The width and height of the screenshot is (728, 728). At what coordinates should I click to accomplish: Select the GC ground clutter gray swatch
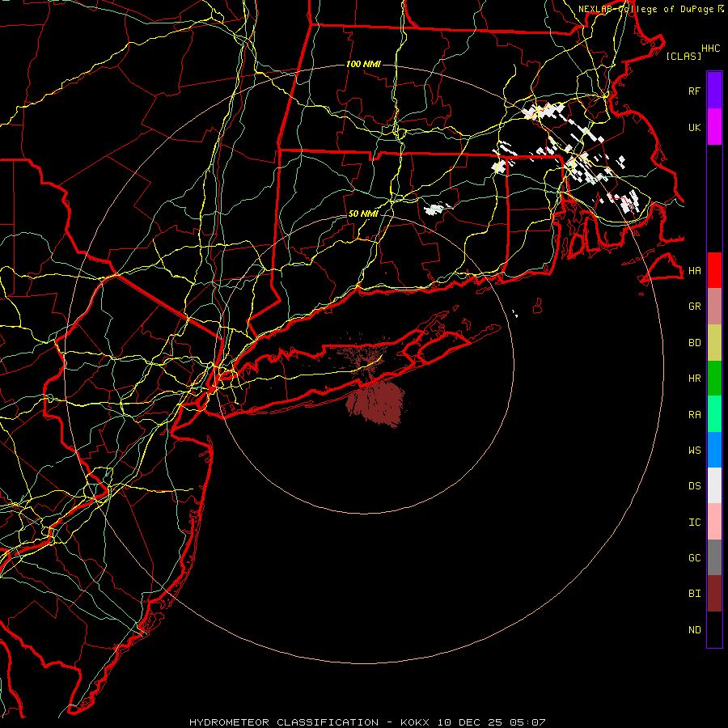[714, 557]
